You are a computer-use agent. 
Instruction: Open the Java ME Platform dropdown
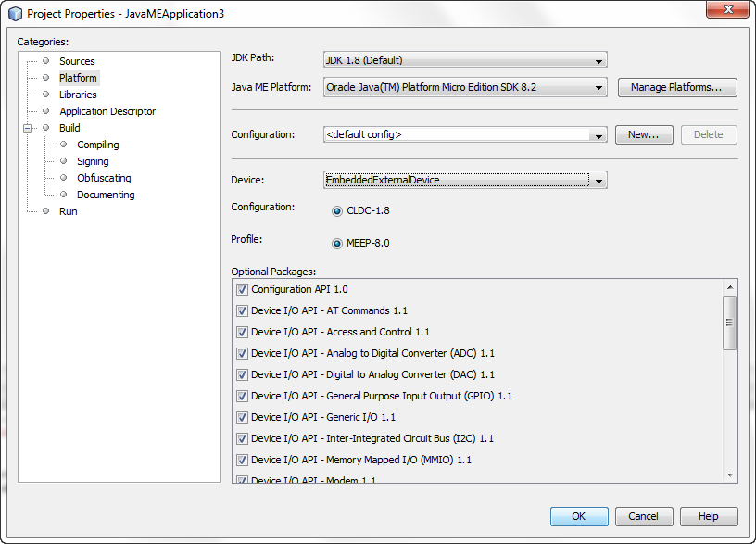tap(465, 87)
